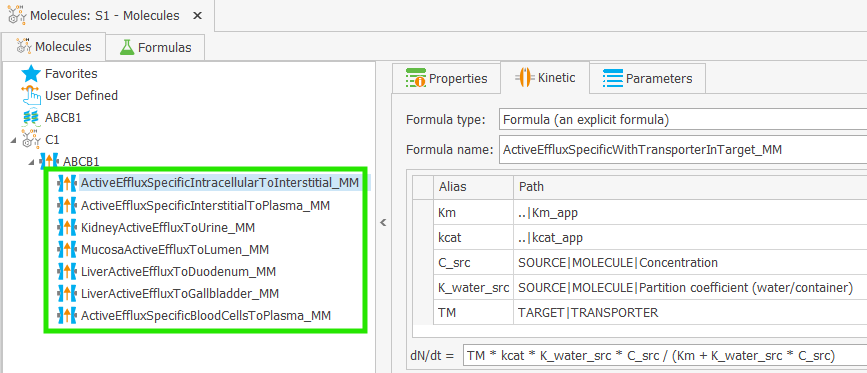This screenshot has height=373, width=867.
Task: Select LiverActiveEffluxToDuodenum_MM
Action: (178, 271)
